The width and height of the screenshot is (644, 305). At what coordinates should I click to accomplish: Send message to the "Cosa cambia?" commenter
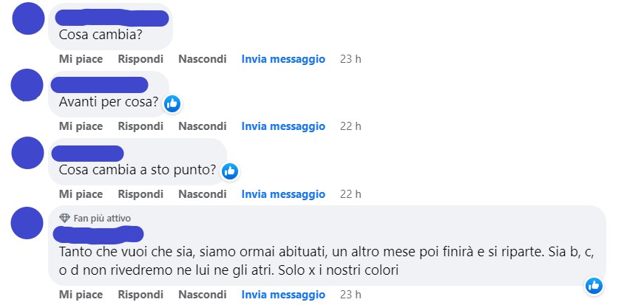[283, 59]
